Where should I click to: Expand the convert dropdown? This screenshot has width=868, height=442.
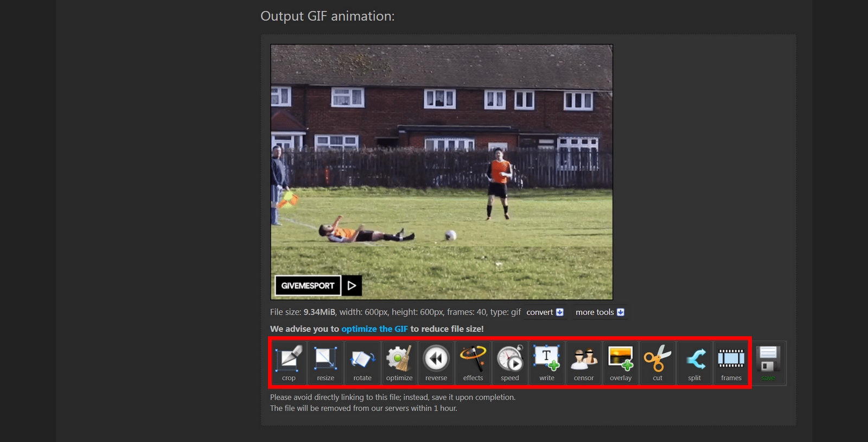(545, 312)
